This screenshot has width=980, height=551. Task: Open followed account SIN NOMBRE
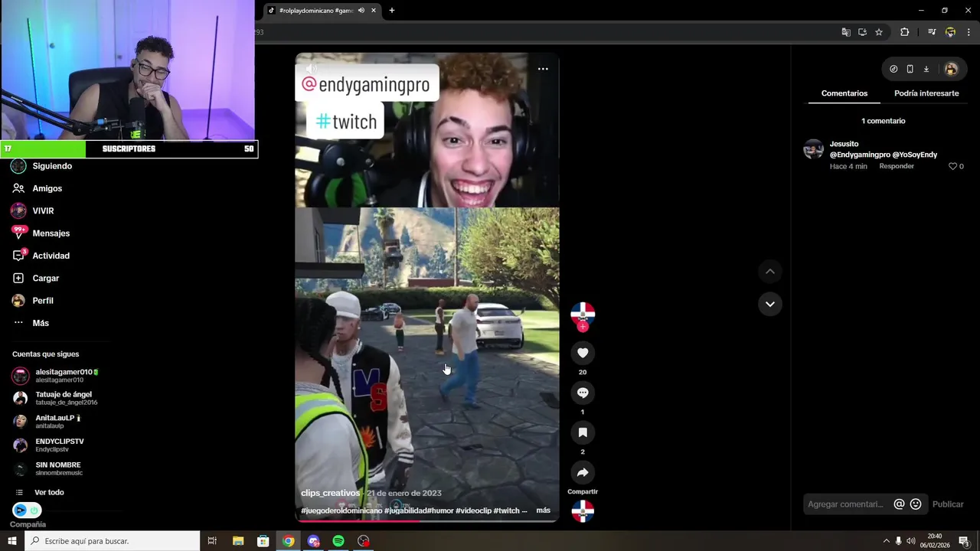pyautogui.click(x=47, y=468)
